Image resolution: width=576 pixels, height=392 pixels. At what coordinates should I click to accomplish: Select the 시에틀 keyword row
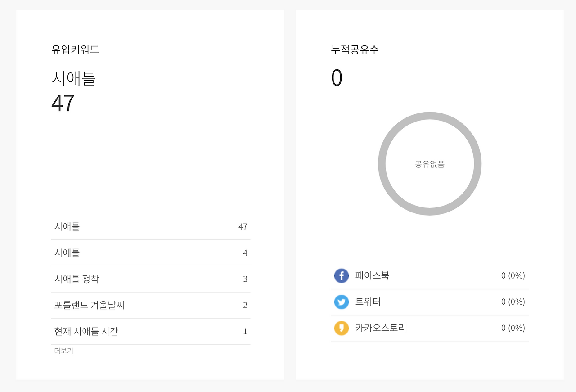[x=151, y=253]
